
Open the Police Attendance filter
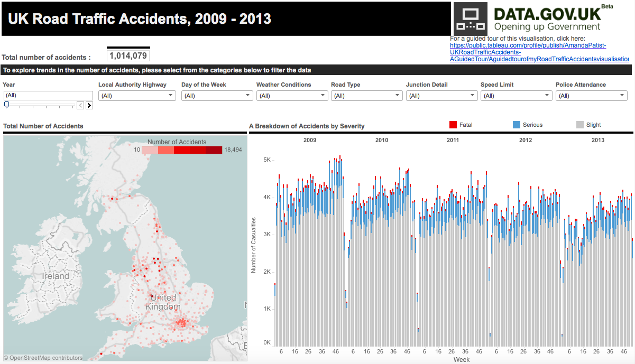[x=591, y=96]
